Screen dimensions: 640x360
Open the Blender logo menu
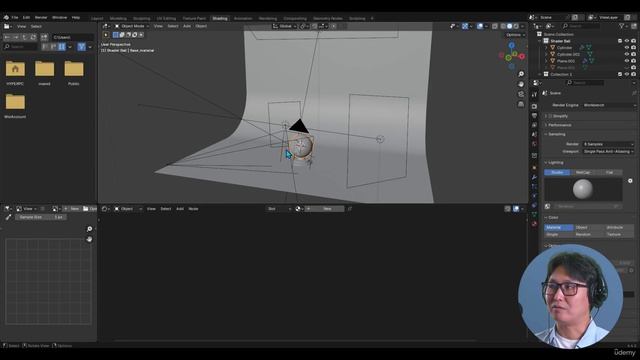pos(6,18)
